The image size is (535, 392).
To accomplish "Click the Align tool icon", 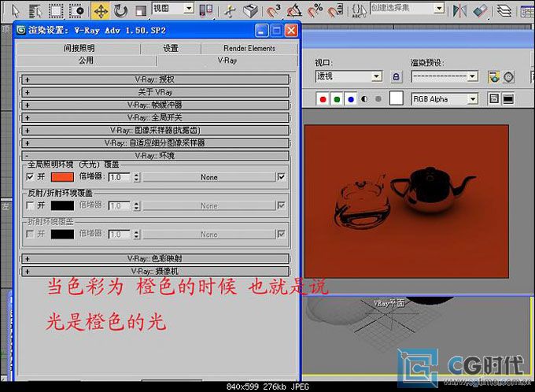I will pyautogui.click(x=481, y=10).
